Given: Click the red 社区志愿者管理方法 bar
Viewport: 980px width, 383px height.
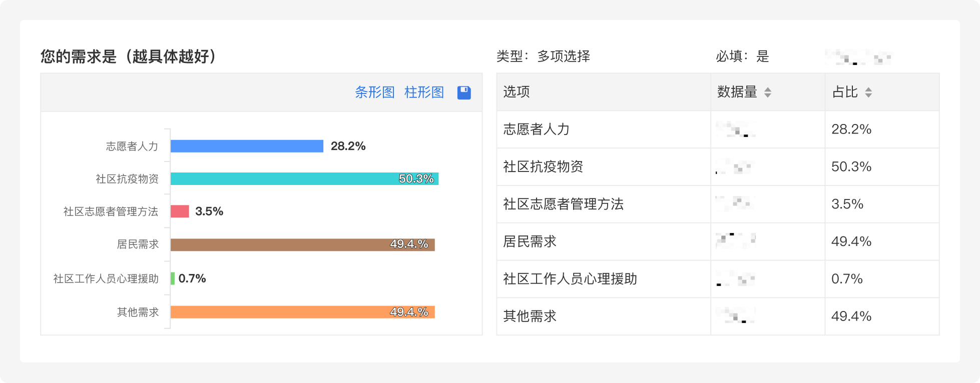Looking at the screenshot, I should pos(180,211).
